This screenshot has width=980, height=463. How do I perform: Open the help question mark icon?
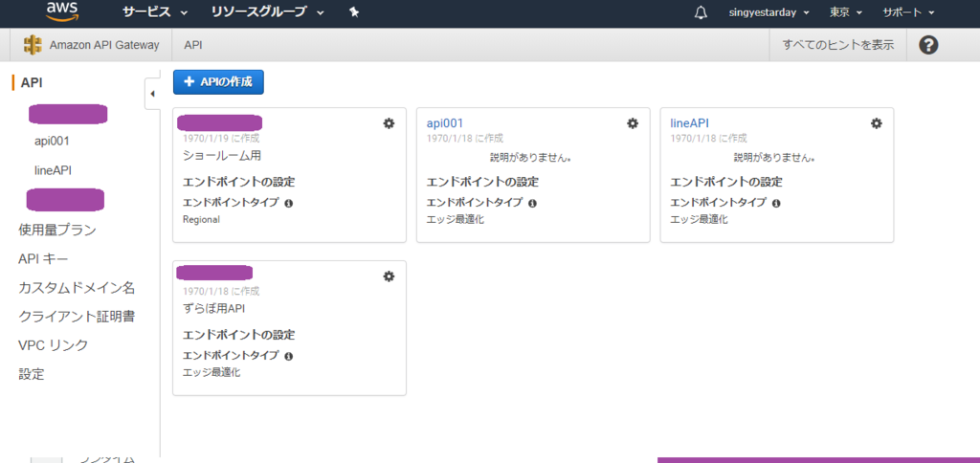coord(928,45)
